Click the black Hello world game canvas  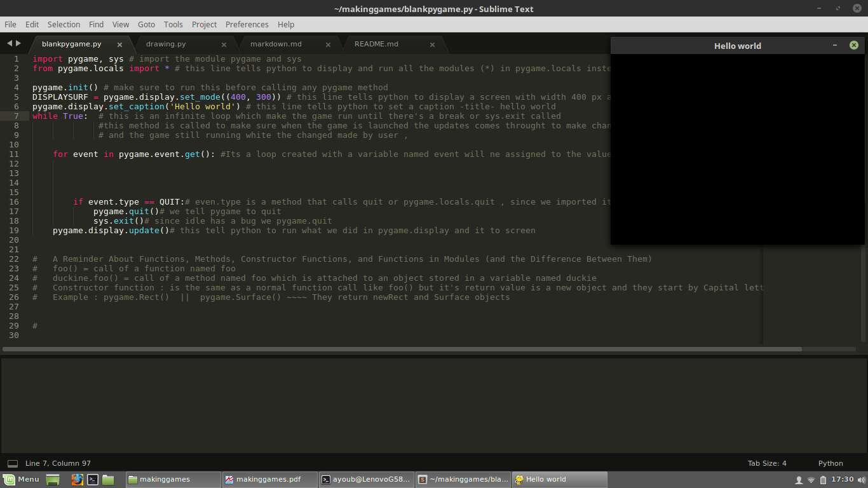[737, 149]
